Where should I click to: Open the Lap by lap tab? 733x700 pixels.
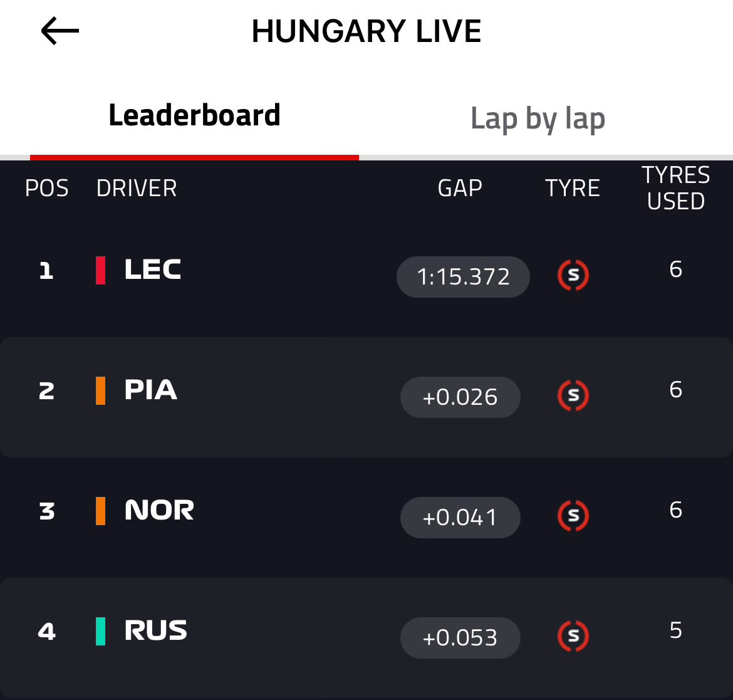[538, 119]
